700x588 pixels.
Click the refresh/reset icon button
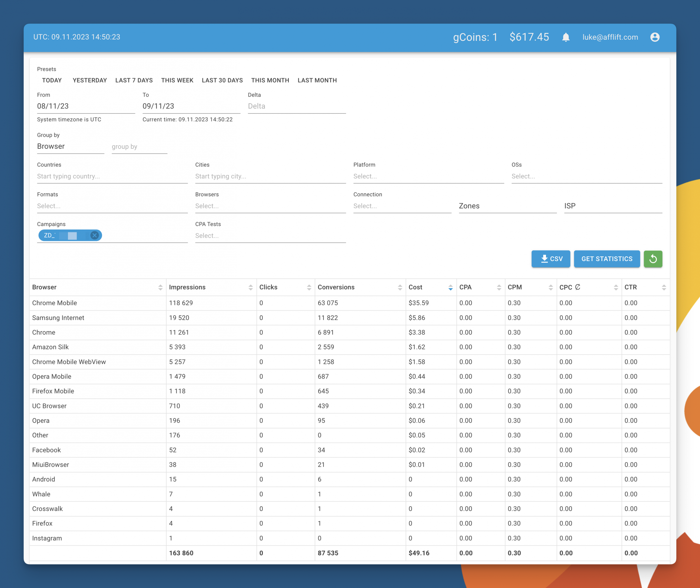click(653, 258)
